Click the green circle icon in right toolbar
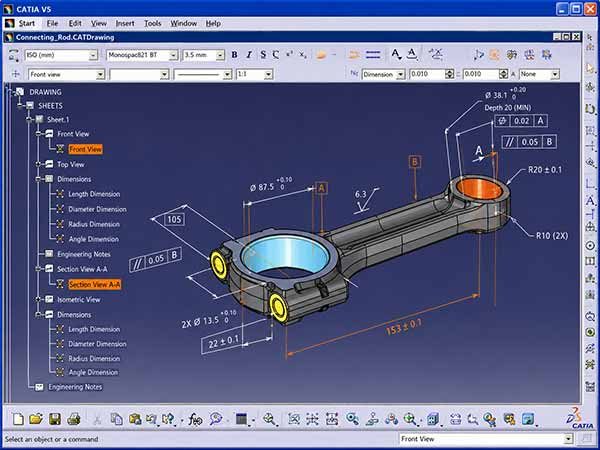The width and height of the screenshot is (600, 450). tap(590, 332)
